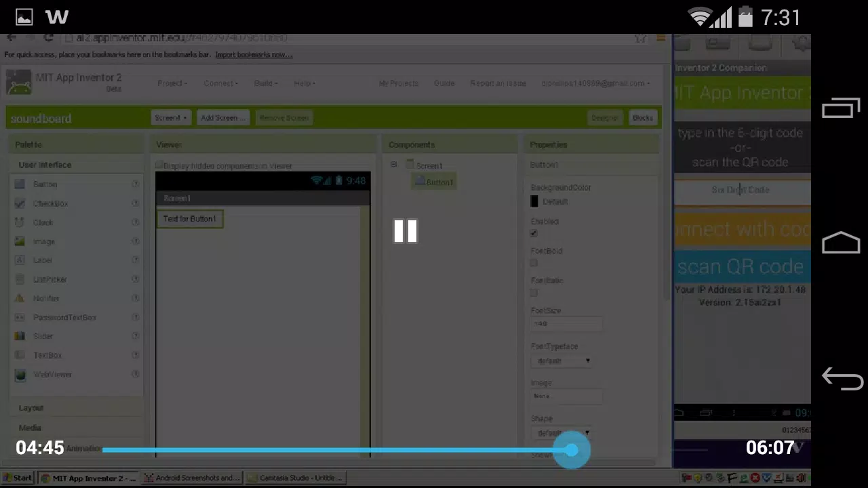Toggle the FontItalic checkbox
868x488 pixels.
click(x=534, y=293)
